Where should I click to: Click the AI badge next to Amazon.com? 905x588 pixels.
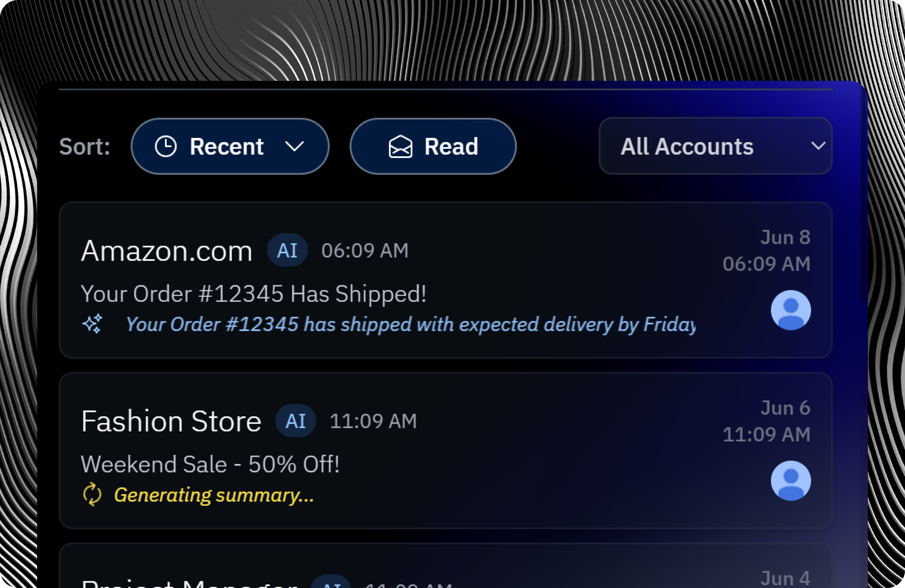coord(287,250)
